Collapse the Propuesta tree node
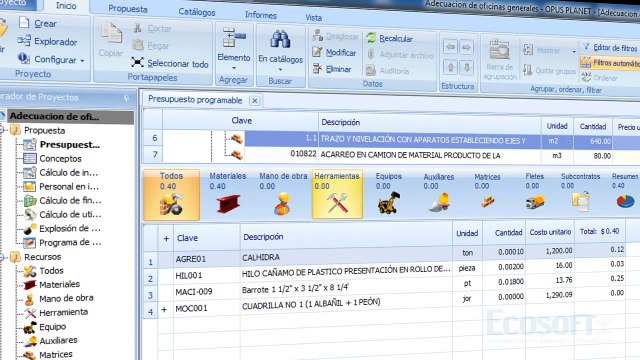This screenshot has height=360, width=640. coord(2,130)
